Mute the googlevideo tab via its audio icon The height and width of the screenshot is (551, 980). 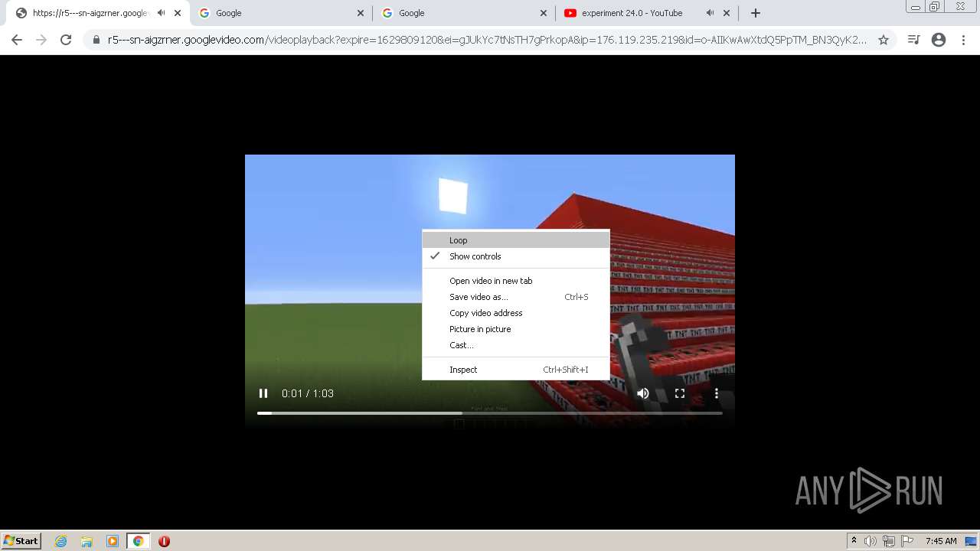(x=161, y=13)
